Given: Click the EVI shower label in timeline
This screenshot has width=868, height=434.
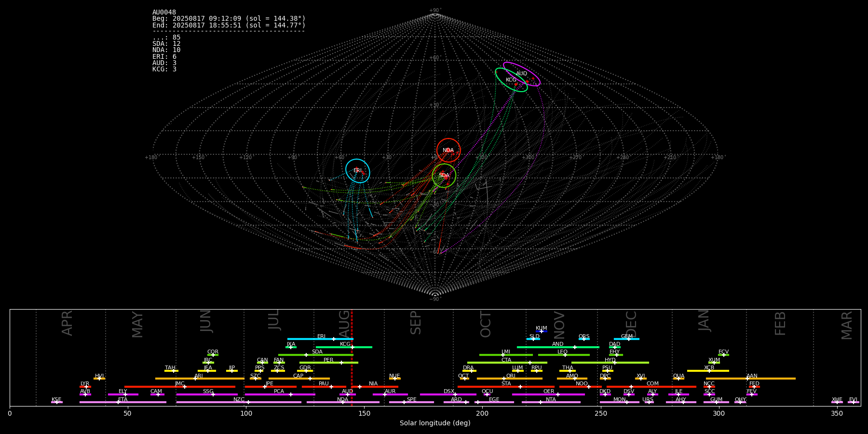Looking at the screenshot, I should coord(853,400).
